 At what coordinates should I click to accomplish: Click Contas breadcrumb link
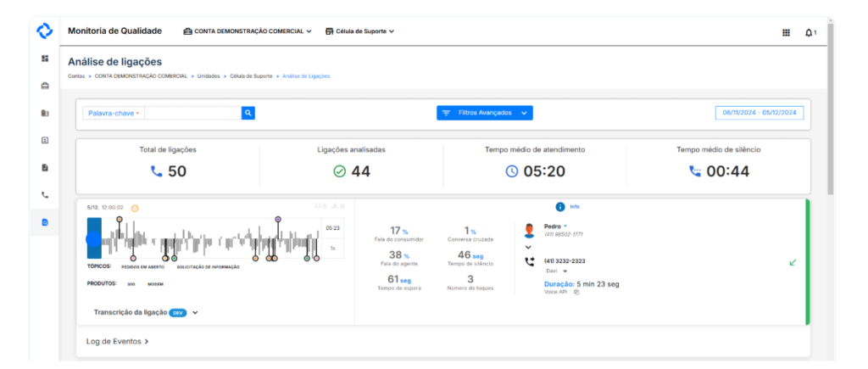click(x=77, y=76)
